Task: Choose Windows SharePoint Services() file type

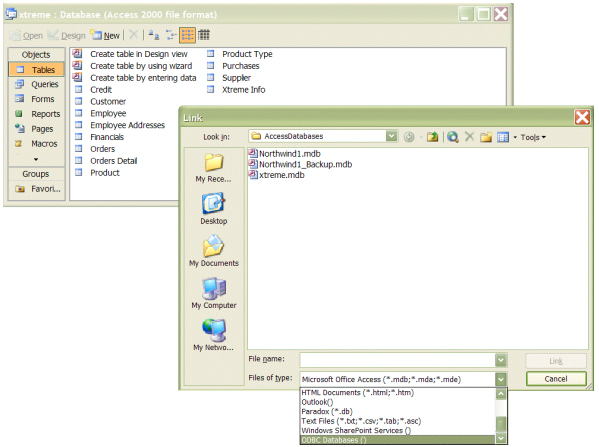Action: point(398,431)
